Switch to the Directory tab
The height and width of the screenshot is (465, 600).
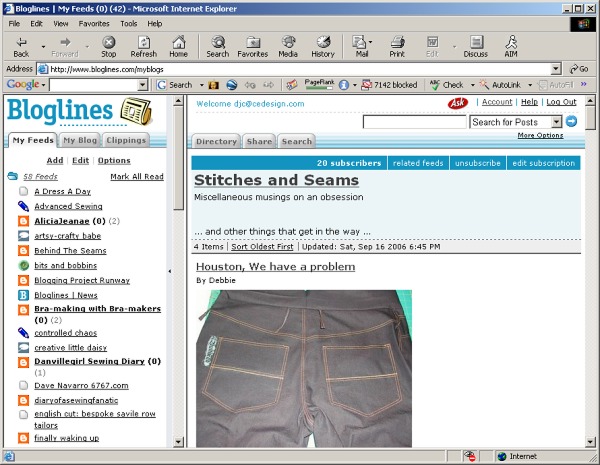(x=216, y=142)
